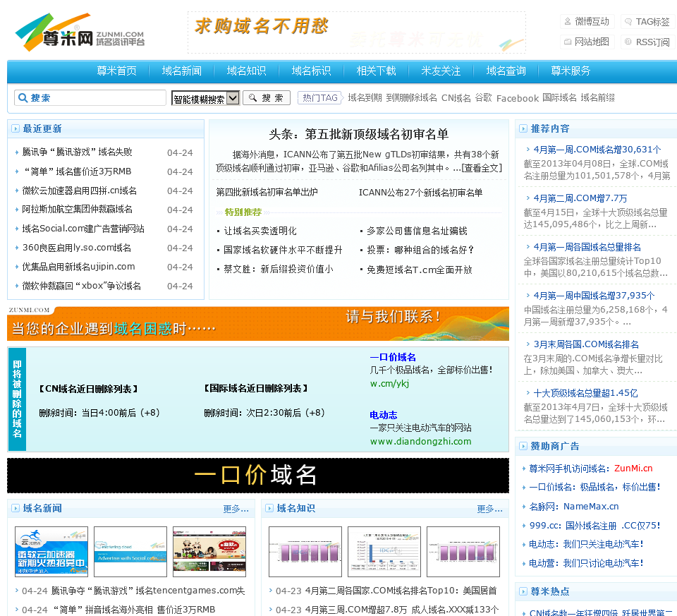Click the 最近更新 section header icon
Screen dimensions: 677x616
16,129
